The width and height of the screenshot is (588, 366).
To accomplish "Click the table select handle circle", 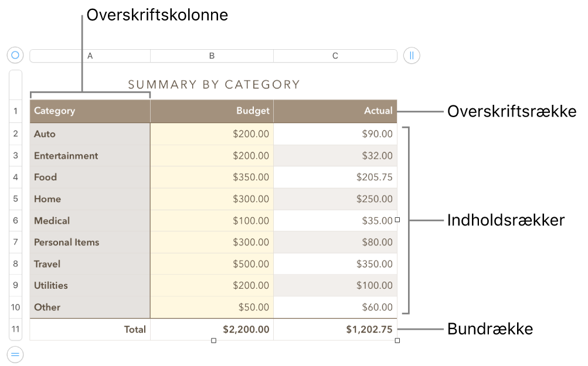I will [x=15, y=56].
